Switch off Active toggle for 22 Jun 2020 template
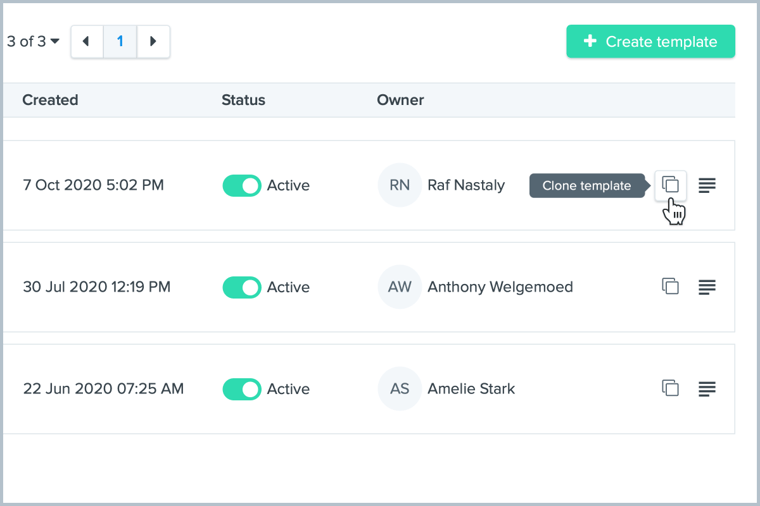This screenshot has height=506, width=760. pos(241,389)
